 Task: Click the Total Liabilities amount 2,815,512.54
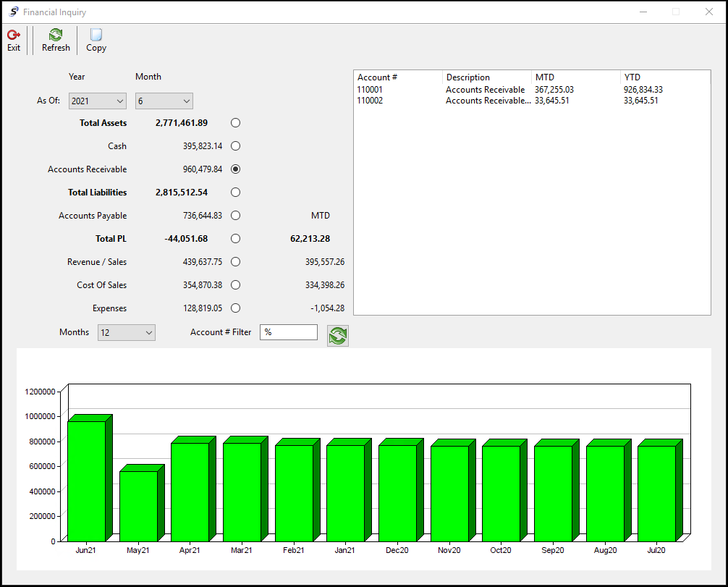point(182,193)
